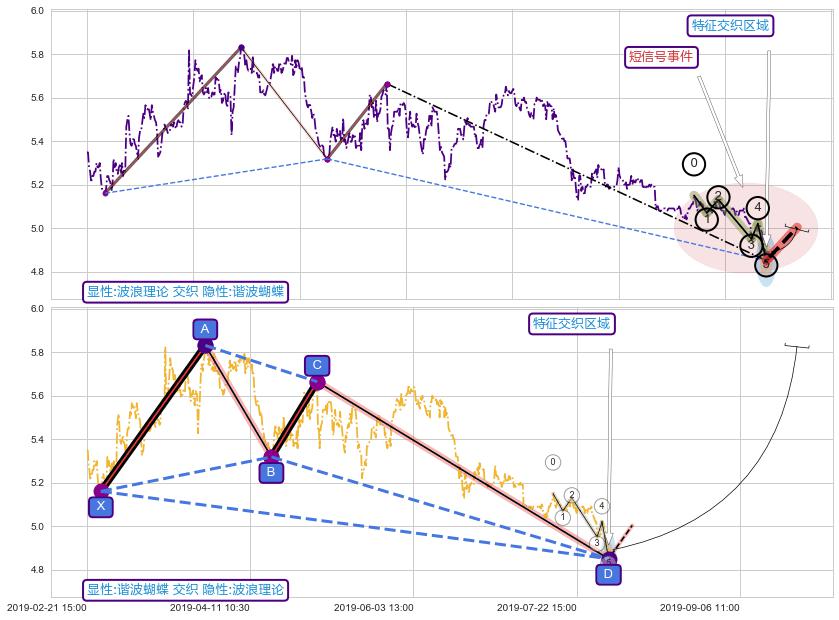Screen dimensions: 839x620
Task: Click circled number 0 in bottom chart
Action: [553, 462]
